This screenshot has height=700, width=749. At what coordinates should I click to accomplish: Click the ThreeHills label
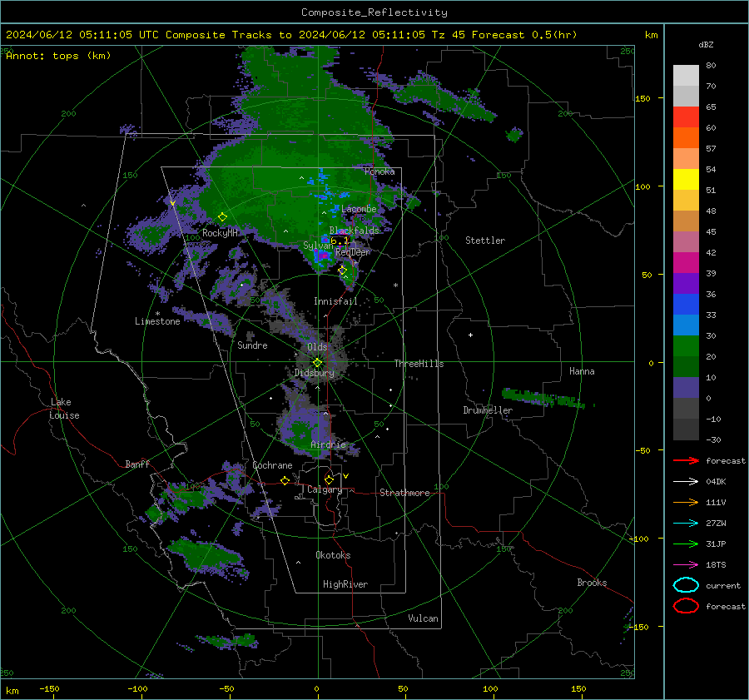[x=419, y=364]
